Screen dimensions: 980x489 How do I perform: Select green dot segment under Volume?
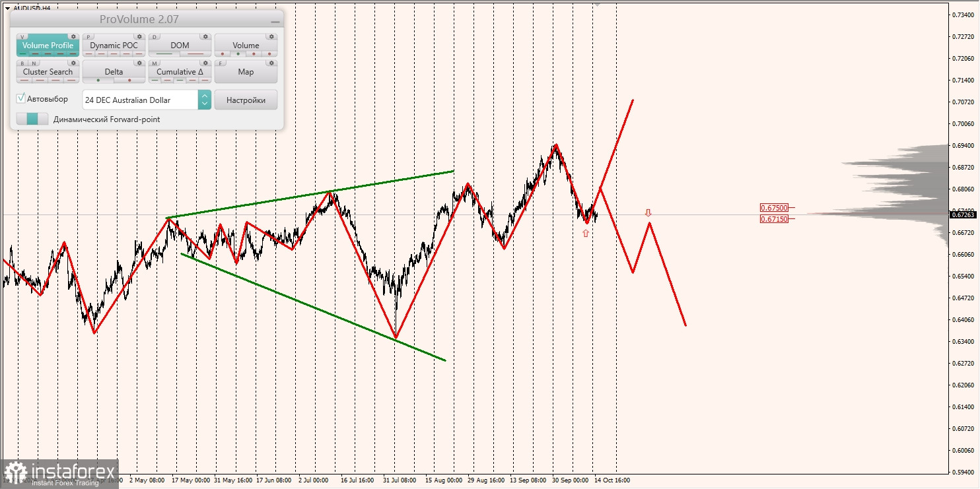pyautogui.click(x=238, y=53)
